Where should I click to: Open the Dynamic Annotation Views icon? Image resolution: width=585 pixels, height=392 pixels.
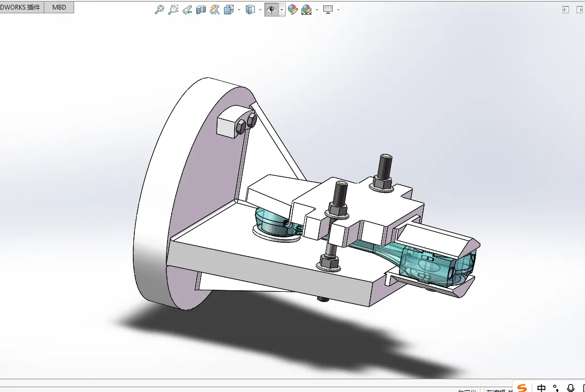(214, 10)
